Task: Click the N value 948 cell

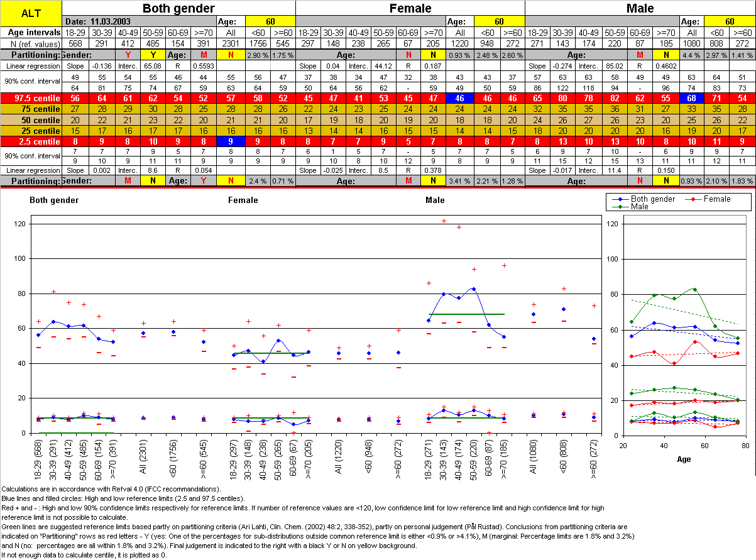Action: click(488, 44)
